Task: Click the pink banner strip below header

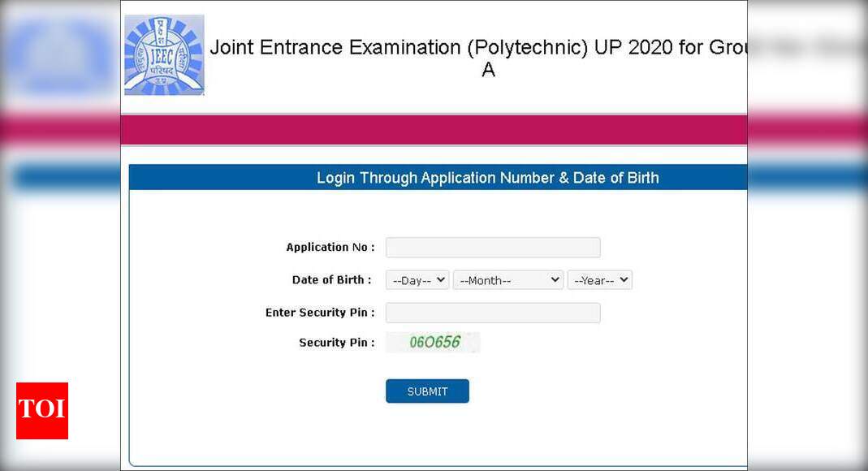Action: click(x=434, y=128)
